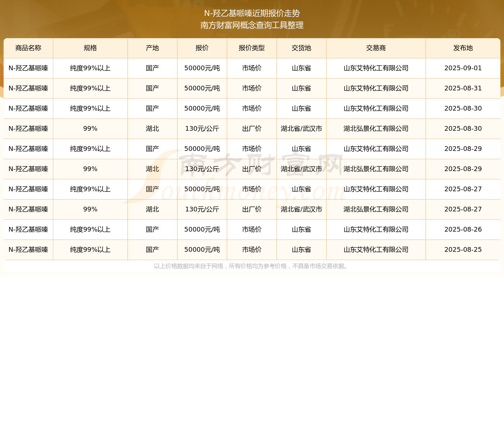
Task: Click date cell 2025-08-26
Action: pyautogui.click(x=463, y=229)
